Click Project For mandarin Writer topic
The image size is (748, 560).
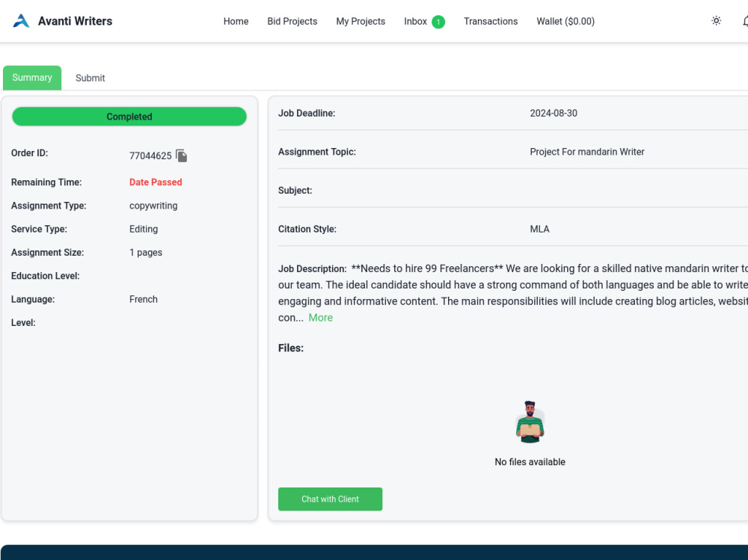[x=586, y=152]
